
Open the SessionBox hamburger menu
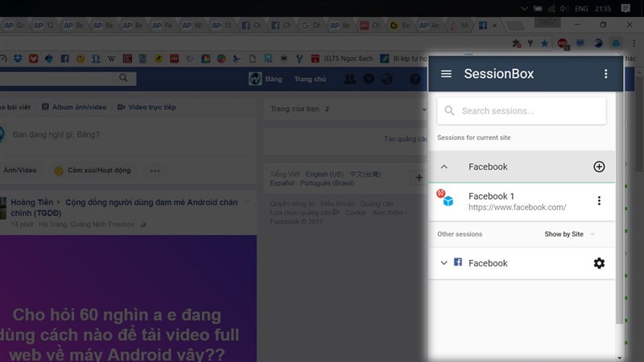[x=446, y=74]
